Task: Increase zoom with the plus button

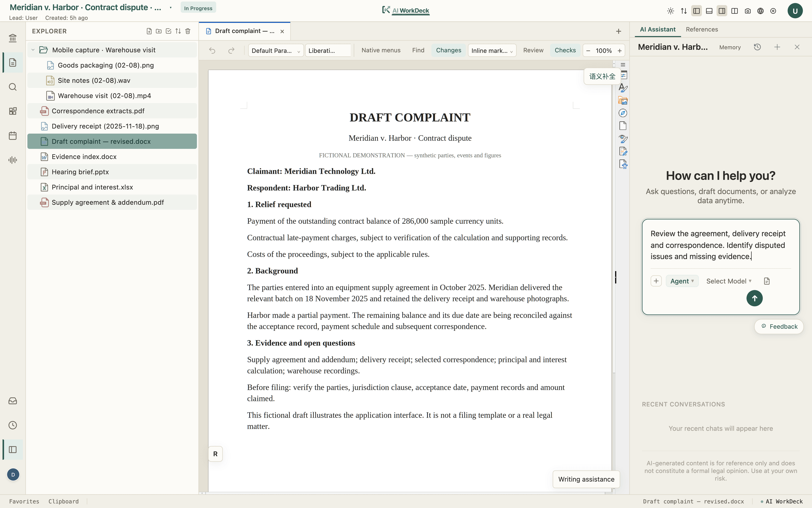Action: 620,51
